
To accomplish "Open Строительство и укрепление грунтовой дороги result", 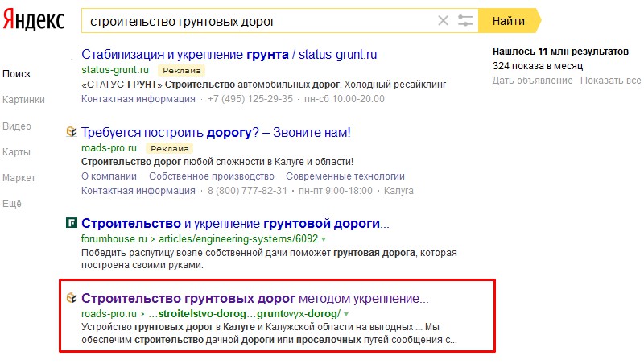I will click(235, 224).
